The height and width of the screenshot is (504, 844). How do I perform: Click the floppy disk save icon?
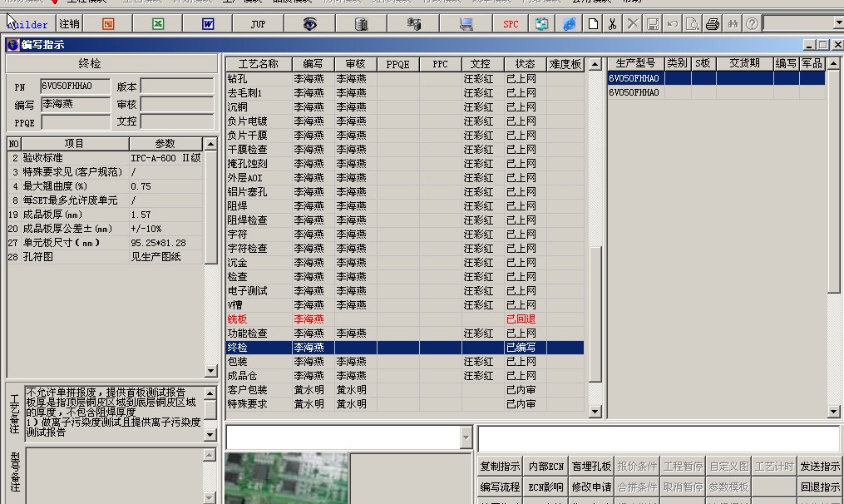pos(653,23)
